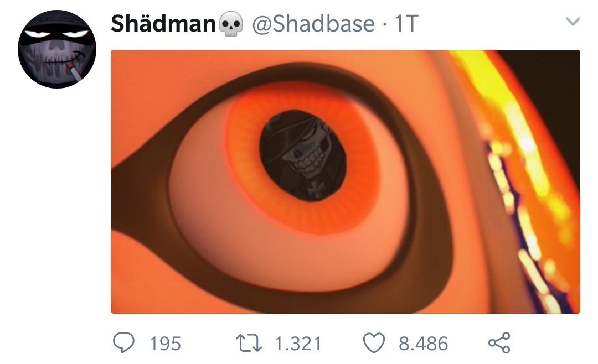
Task: Click the skull reflection in the pupil
Action: pos(303,155)
